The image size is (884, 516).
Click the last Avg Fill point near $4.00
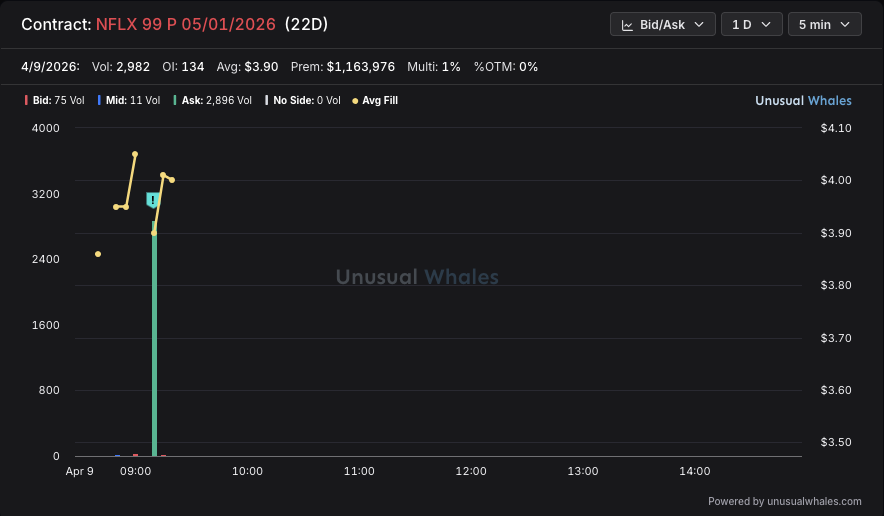pyautogui.click(x=172, y=180)
